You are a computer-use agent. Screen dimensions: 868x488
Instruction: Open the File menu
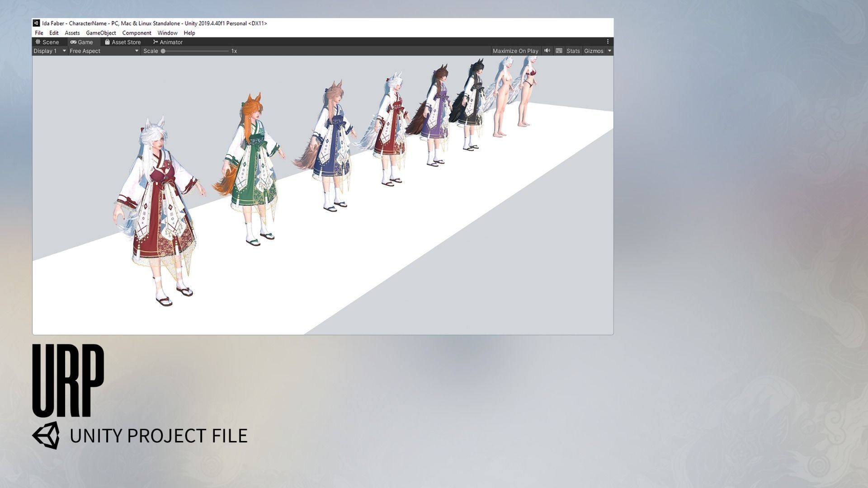click(39, 33)
